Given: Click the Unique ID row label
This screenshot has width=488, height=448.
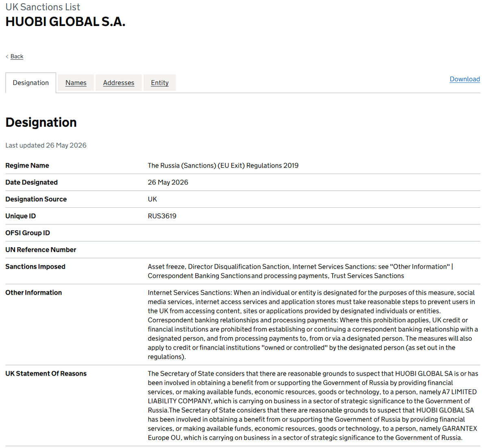Looking at the screenshot, I should coord(21,216).
